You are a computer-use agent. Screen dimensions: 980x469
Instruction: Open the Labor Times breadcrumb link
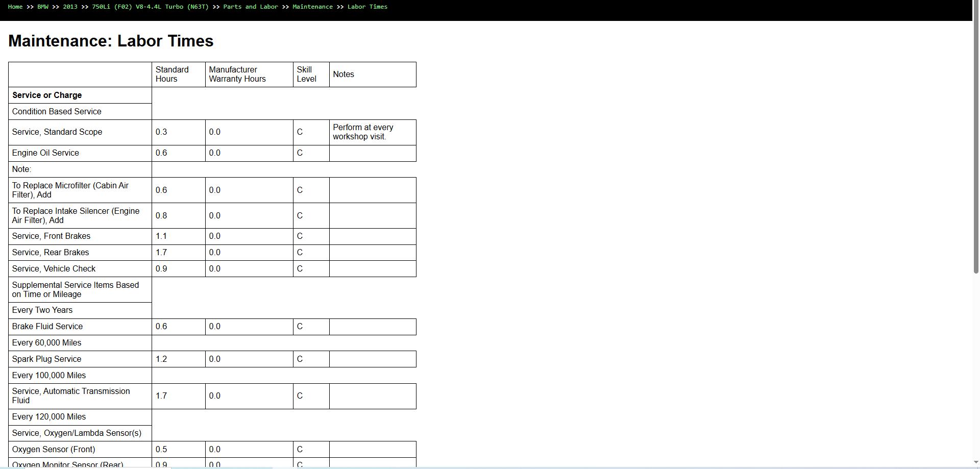[367, 7]
